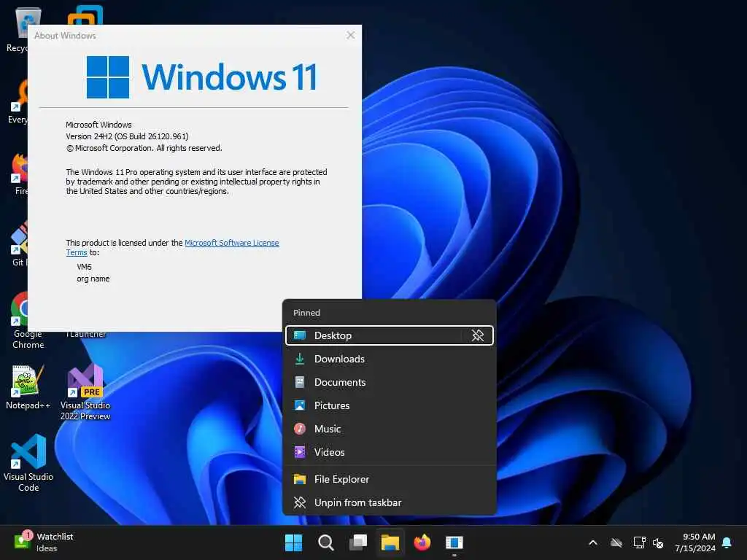Viewport: 747px width, 560px height.
Task: Select Everything search desktop shortcut
Action: tap(19, 102)
